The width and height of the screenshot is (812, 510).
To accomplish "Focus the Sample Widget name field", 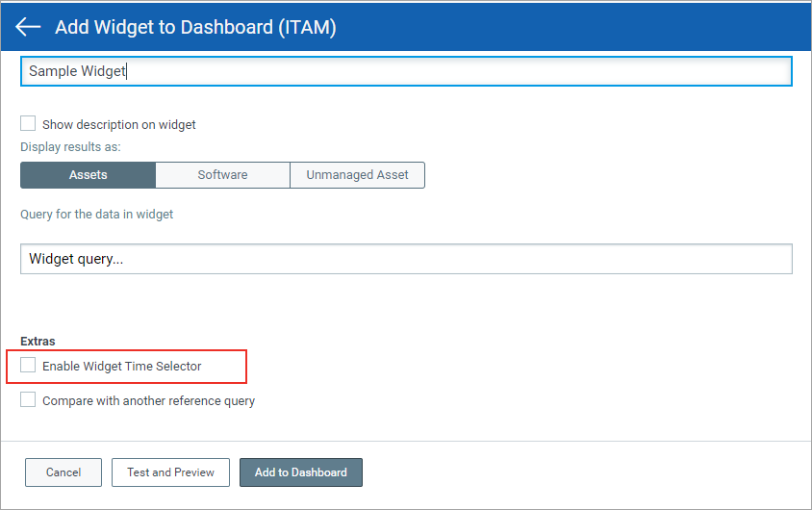I will coord(404,71).
